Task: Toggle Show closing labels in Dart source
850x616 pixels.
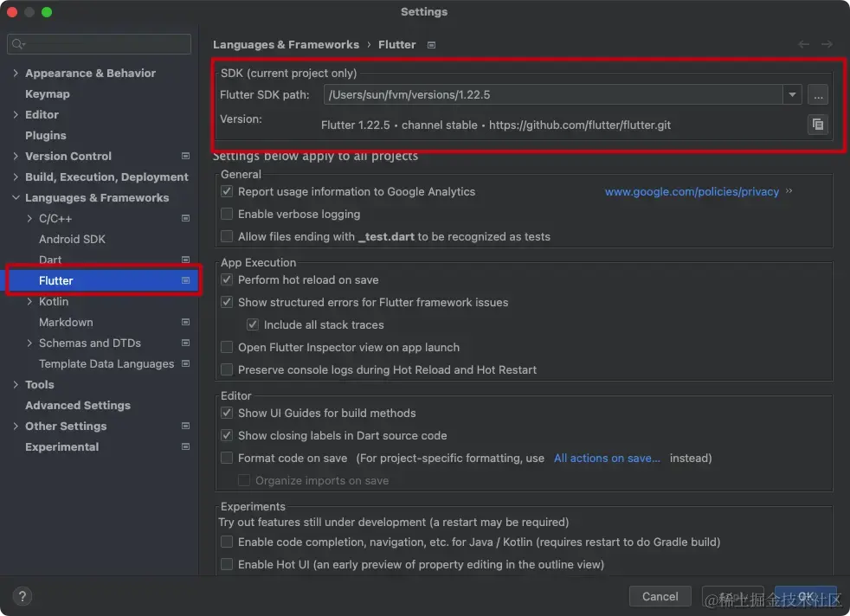Action: pos(227,435)
